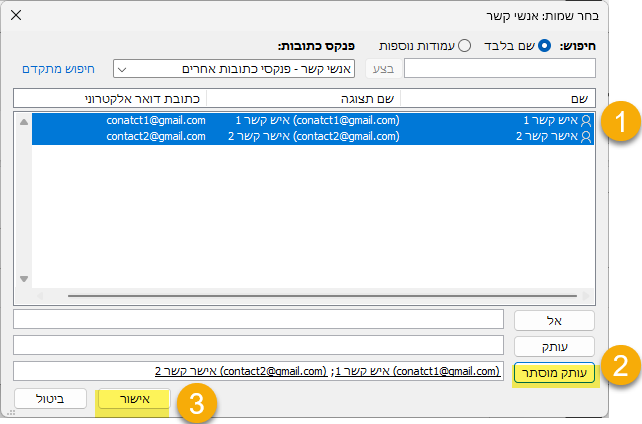Click the contact list's scroll down arrow

[x=24, y=279]
